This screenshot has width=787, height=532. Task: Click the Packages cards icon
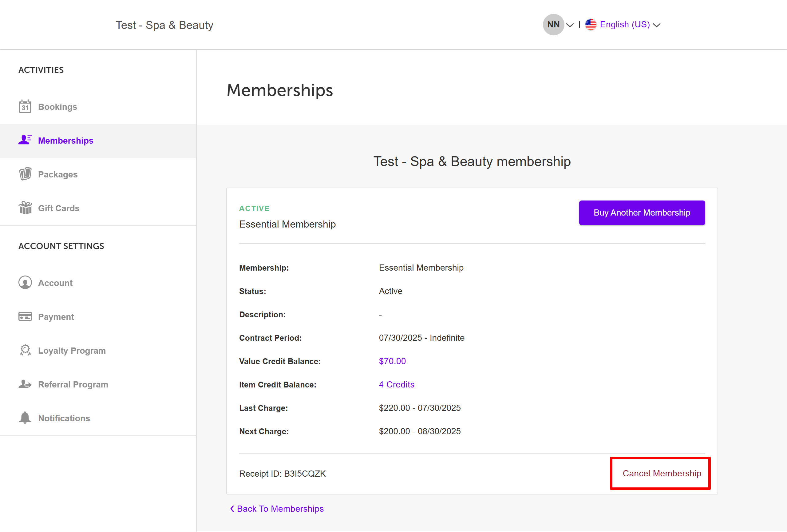pos(25,174)
